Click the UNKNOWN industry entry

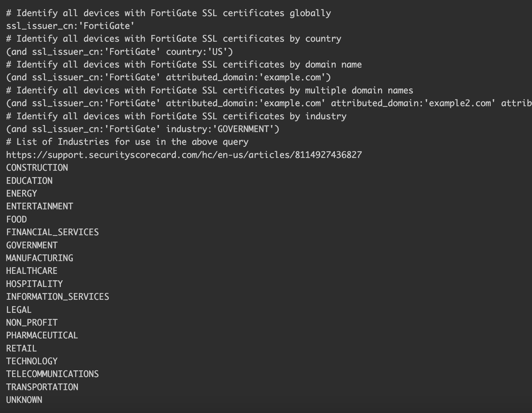tap(24, 400)
